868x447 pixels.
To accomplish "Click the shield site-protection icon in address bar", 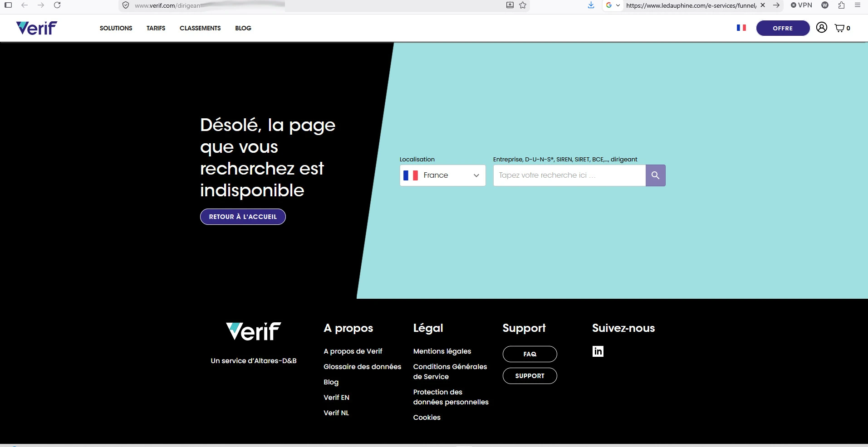I will coord(126,5).
